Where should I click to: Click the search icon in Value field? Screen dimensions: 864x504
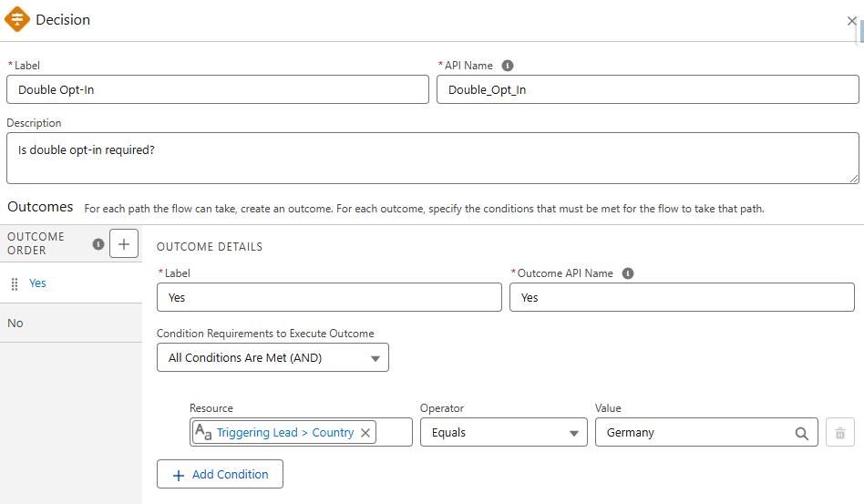(801, 434)
